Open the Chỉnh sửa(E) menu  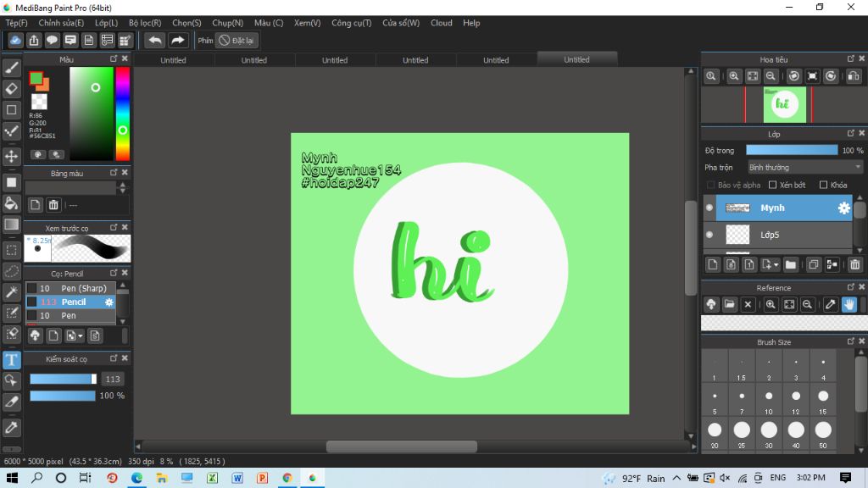pyautogui.click(x=61, y=23)
